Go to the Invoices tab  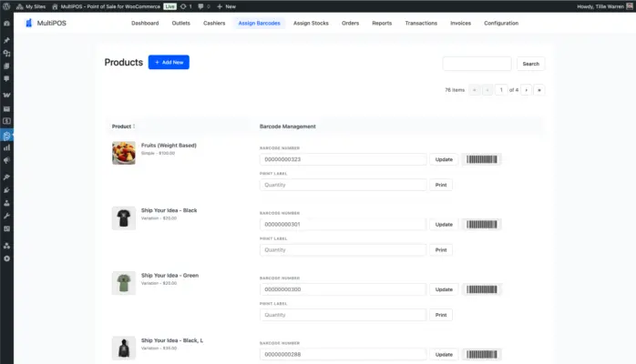460,23
